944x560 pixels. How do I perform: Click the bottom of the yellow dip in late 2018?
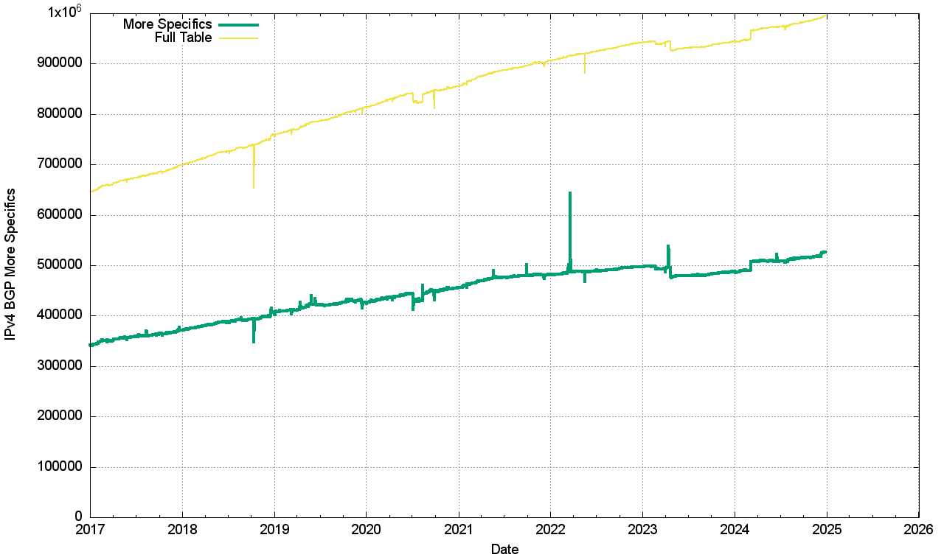coord(254,187)
